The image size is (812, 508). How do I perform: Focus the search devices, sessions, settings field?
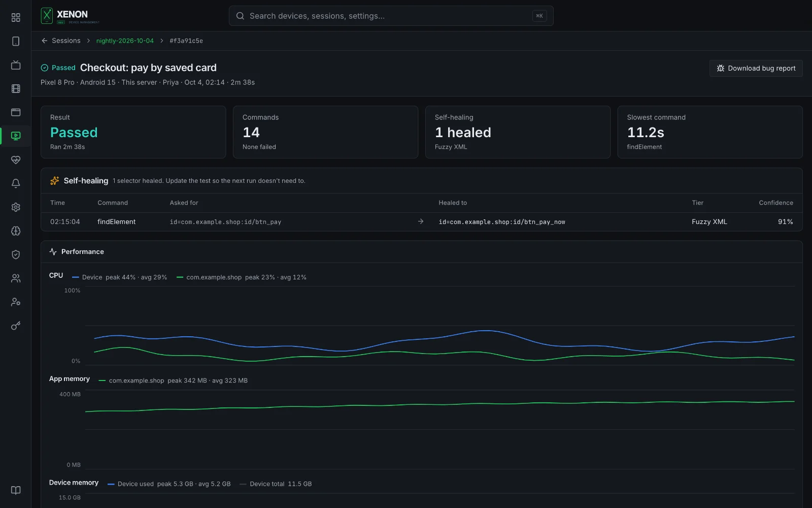(391, 16)
